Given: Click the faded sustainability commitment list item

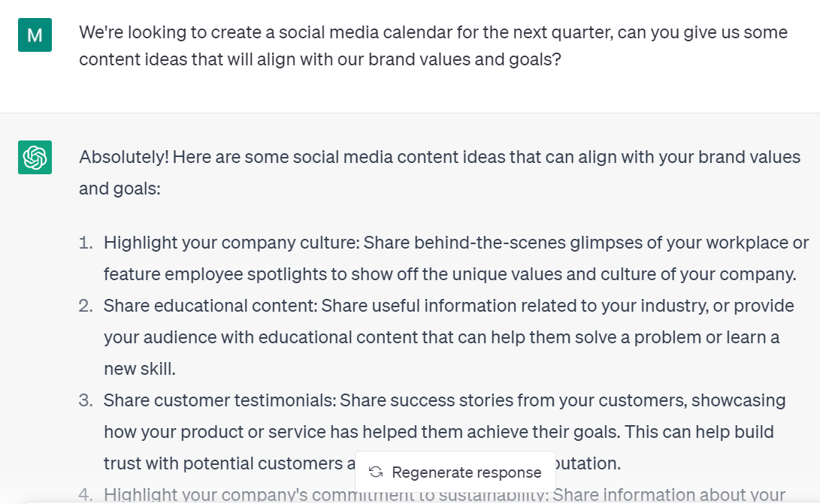Looking at the screenshot, I should [443, 494].
